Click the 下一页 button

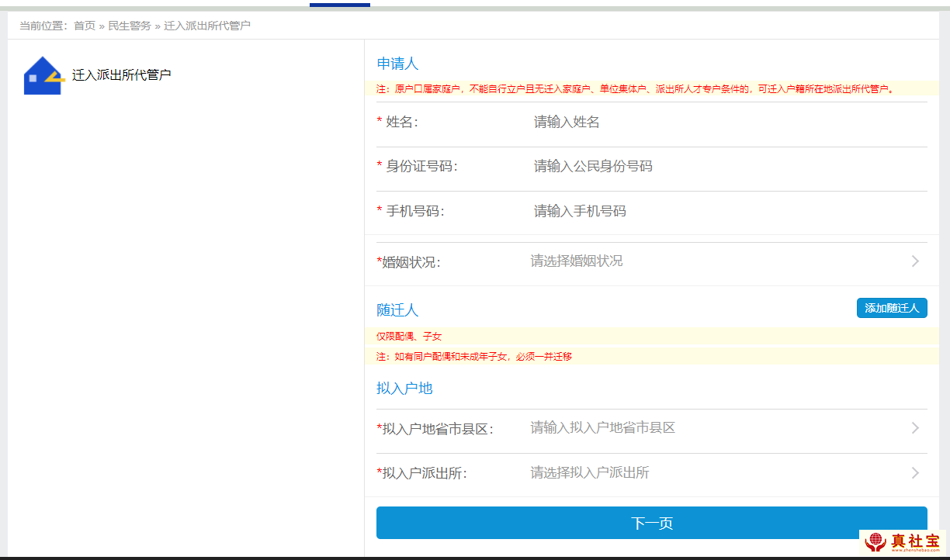tap(651, 523)
